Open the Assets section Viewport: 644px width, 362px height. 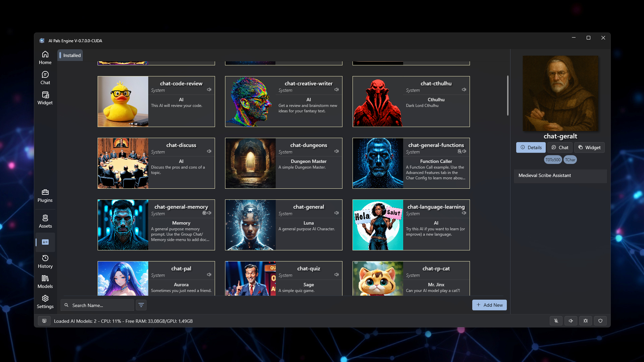45,221
